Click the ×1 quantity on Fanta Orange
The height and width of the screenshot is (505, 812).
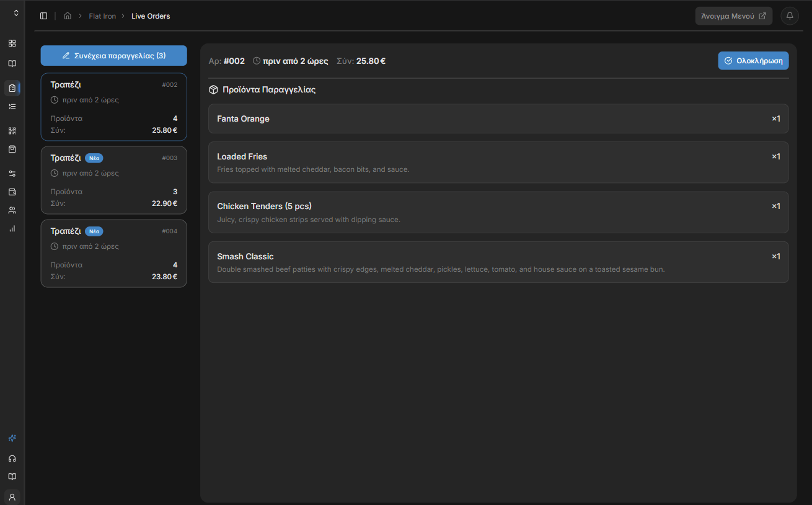776,118
